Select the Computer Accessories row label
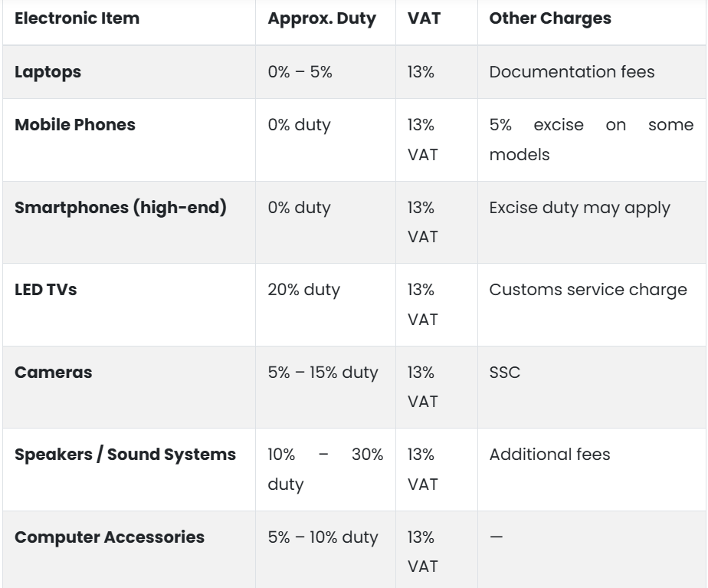Screen dimensions: 708x588 pos(110,537)
